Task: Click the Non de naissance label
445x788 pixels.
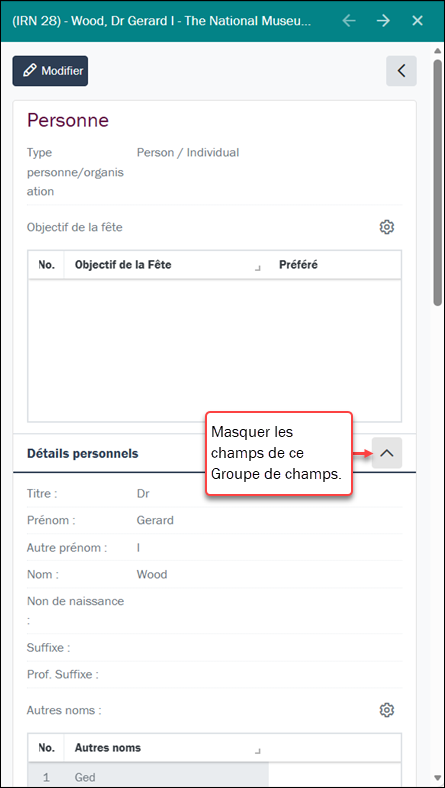Action: pyautogui.click(x=75, y=610)
